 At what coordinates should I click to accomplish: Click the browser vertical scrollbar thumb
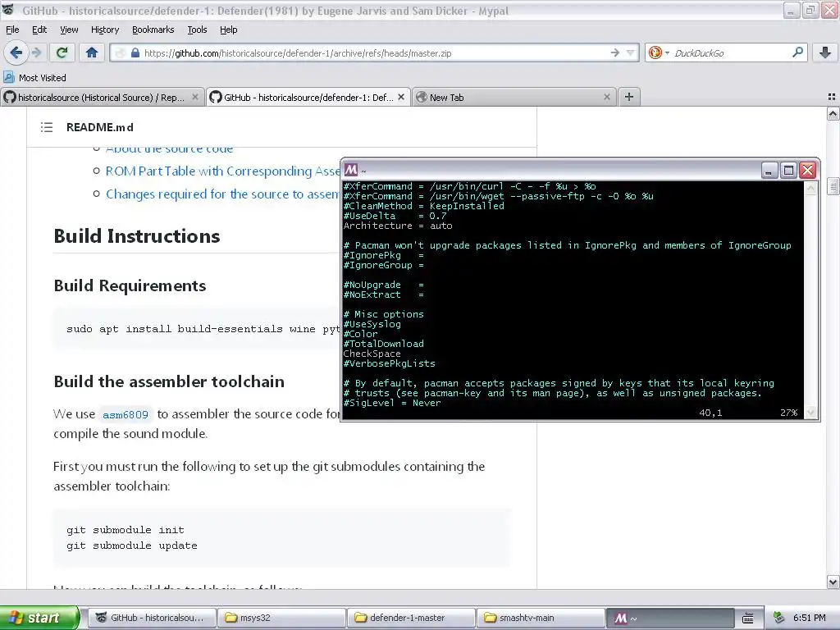click(x=833, y=186)
